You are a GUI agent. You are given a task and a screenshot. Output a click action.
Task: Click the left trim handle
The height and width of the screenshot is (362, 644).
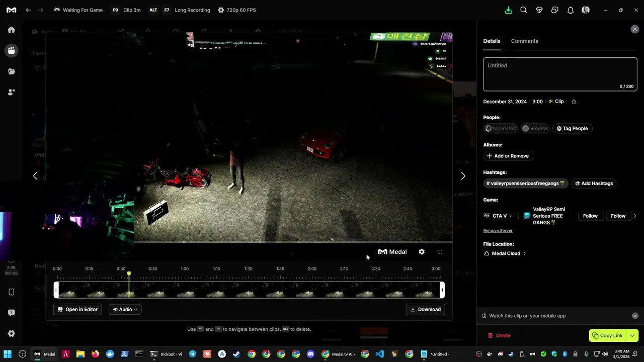(x=56, y=290)
